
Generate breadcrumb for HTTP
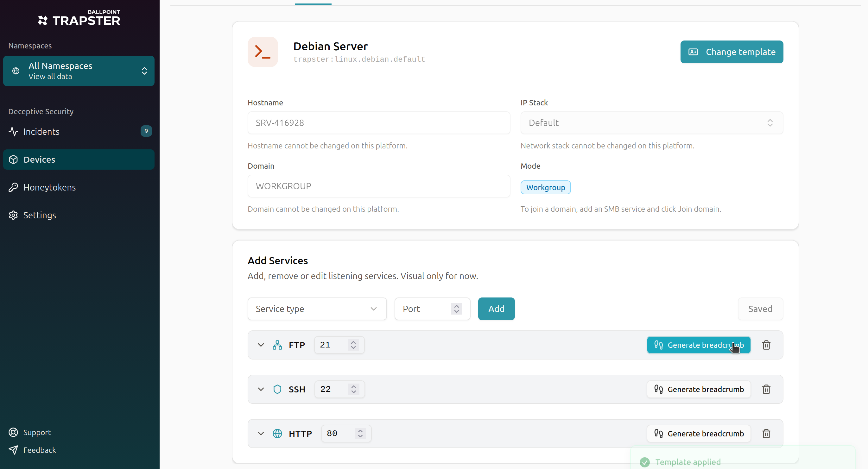point(699,434)
